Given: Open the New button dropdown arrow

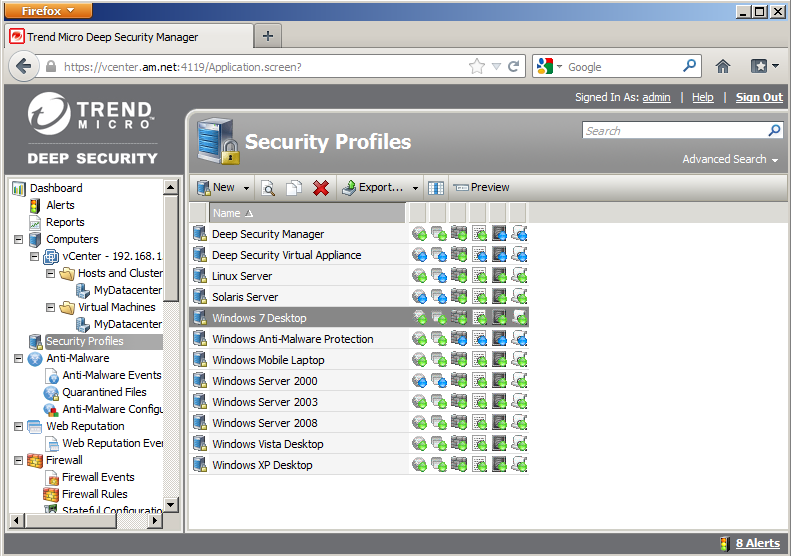Looking at the screenshot, I should click(247, 187).
